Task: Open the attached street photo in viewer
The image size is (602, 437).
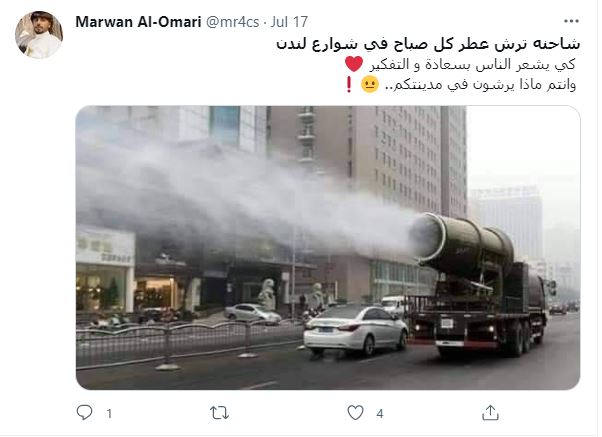Action: point(328,248)
